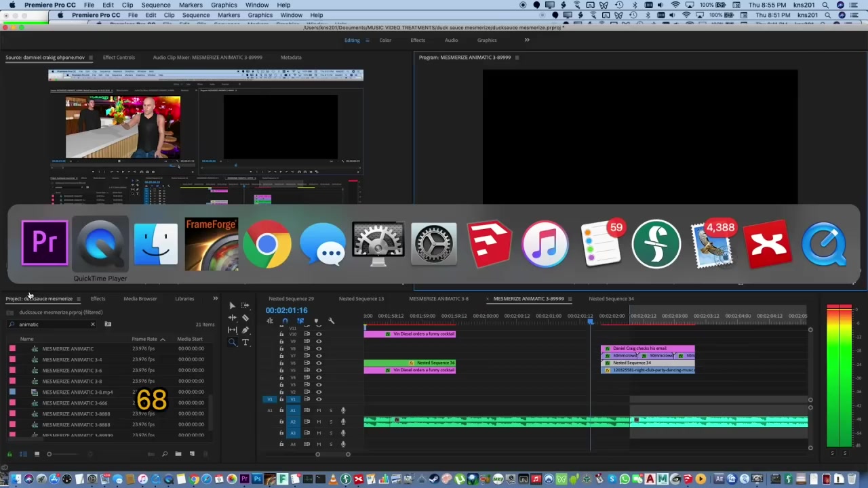Open Find in Project panel footer

point(165,454)
